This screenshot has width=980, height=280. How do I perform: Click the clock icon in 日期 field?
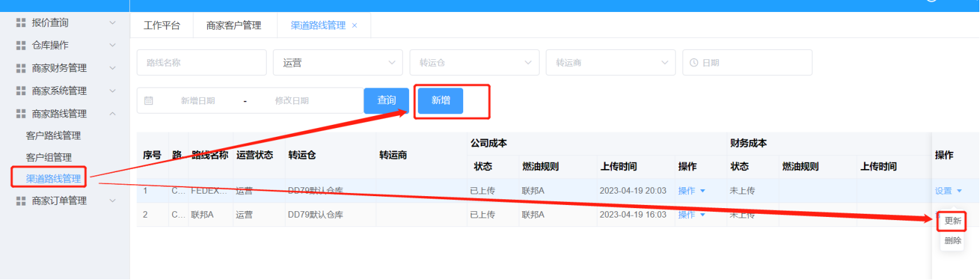(694, 62)
